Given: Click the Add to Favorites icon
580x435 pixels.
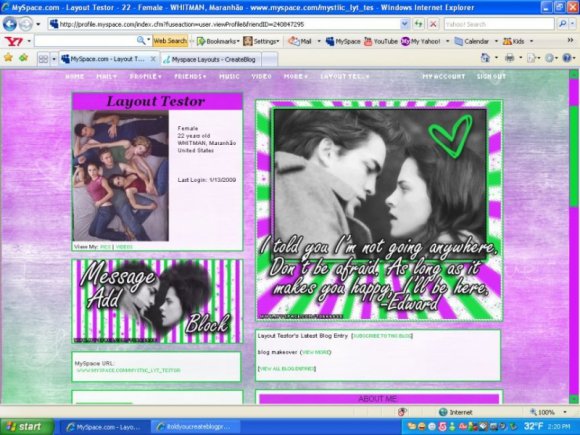Looking at the screenshot, I should [x=24, y=58].
